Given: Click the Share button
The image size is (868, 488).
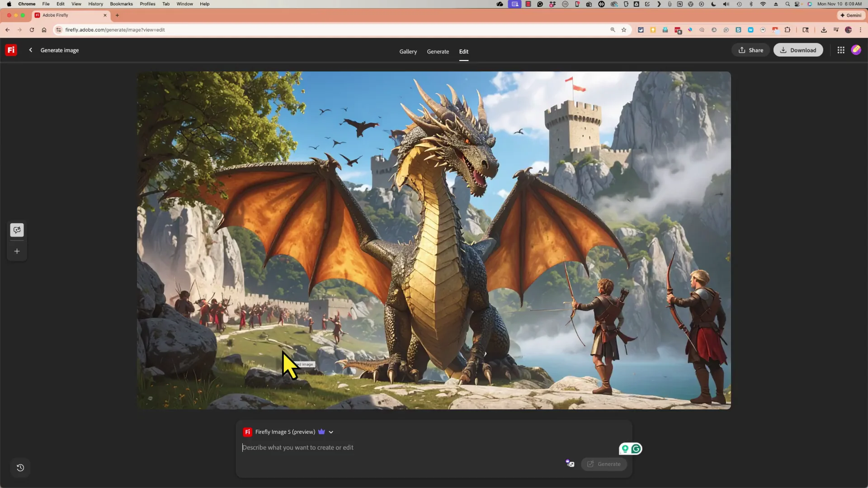Looking at the screenshot, I should click(750, 50).
